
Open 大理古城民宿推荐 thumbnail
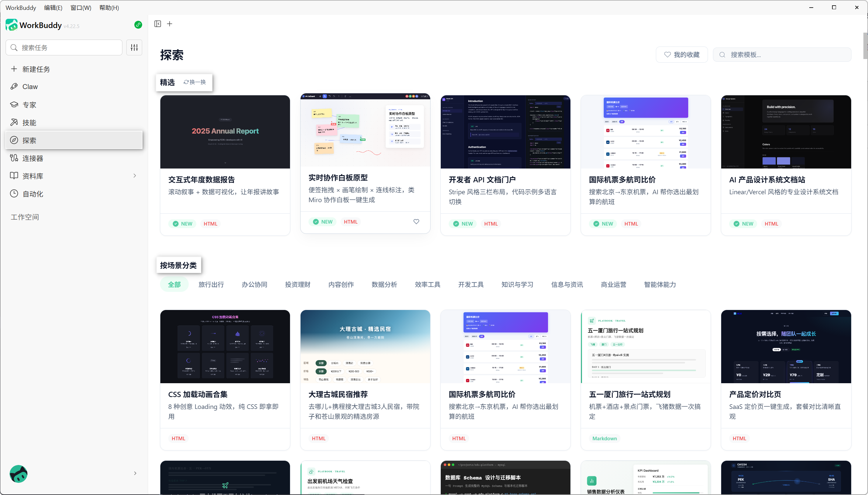(x=365, y=346)
